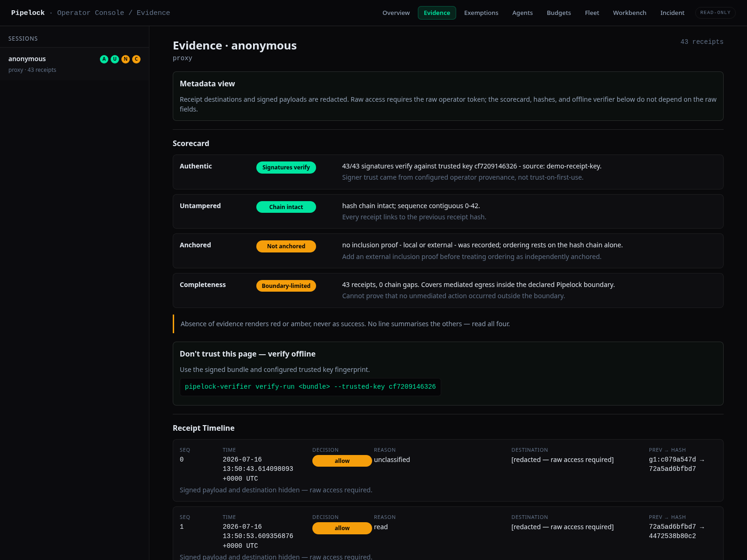The width and height of the screenshot is (747, 560).
Task: Click the allow badge for seq 0
Action: pos(342,461)
